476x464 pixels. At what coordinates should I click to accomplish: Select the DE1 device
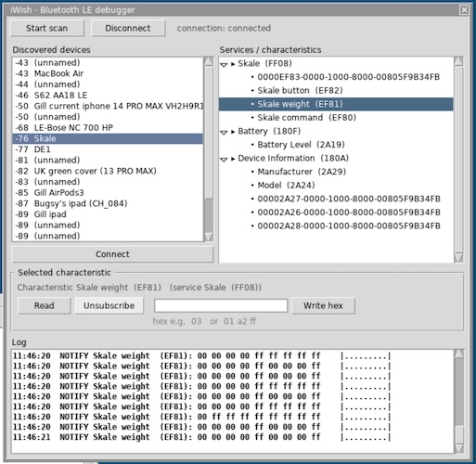point(108,149)
